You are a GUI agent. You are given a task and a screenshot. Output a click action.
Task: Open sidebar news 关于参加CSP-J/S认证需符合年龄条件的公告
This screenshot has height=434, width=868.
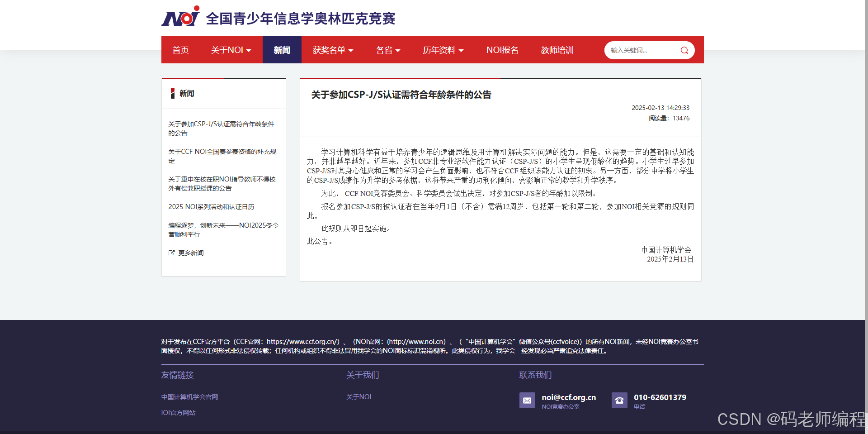222,129
